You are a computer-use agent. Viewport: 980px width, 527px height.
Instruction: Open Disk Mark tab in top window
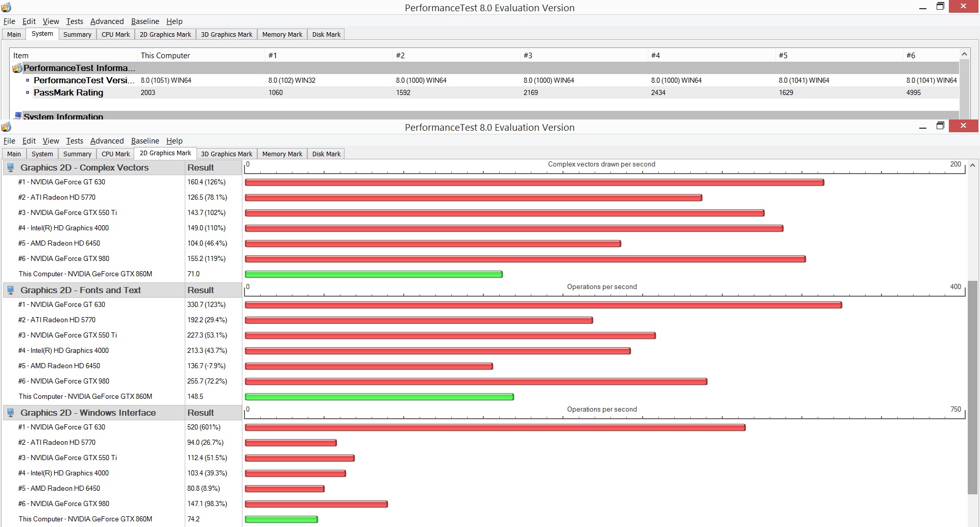point(326,34)
